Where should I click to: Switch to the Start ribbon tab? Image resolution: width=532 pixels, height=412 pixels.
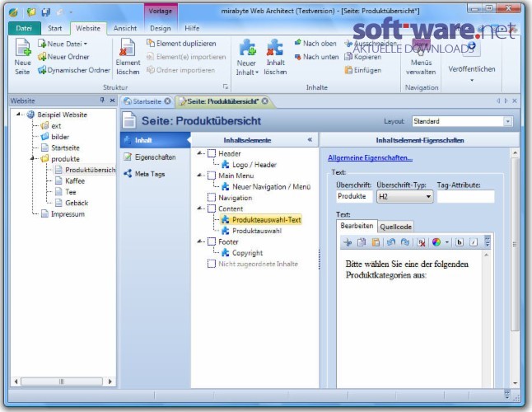[54, 28]
